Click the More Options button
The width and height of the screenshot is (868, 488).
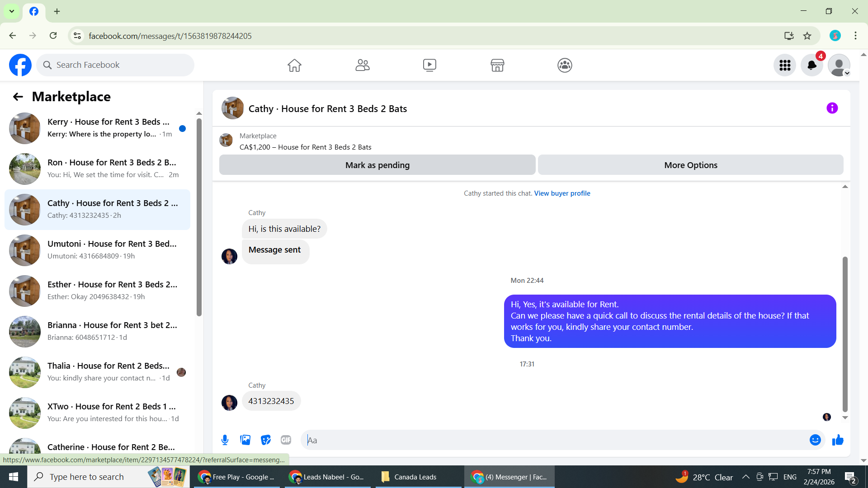click(x=690, y=165)
